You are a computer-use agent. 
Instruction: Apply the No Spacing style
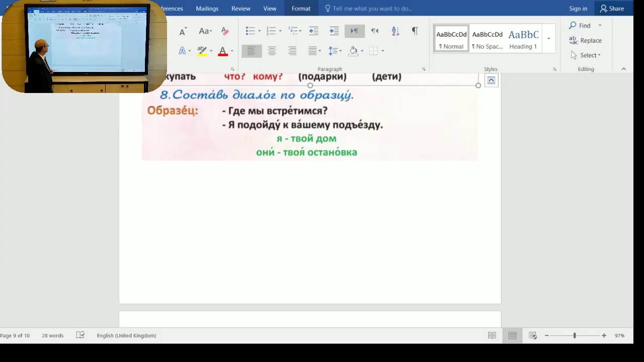tap(487, 39)
